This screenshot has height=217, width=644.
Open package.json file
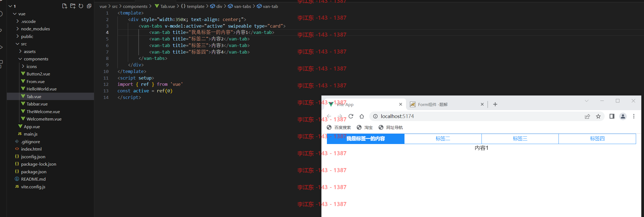click(34, 172)
